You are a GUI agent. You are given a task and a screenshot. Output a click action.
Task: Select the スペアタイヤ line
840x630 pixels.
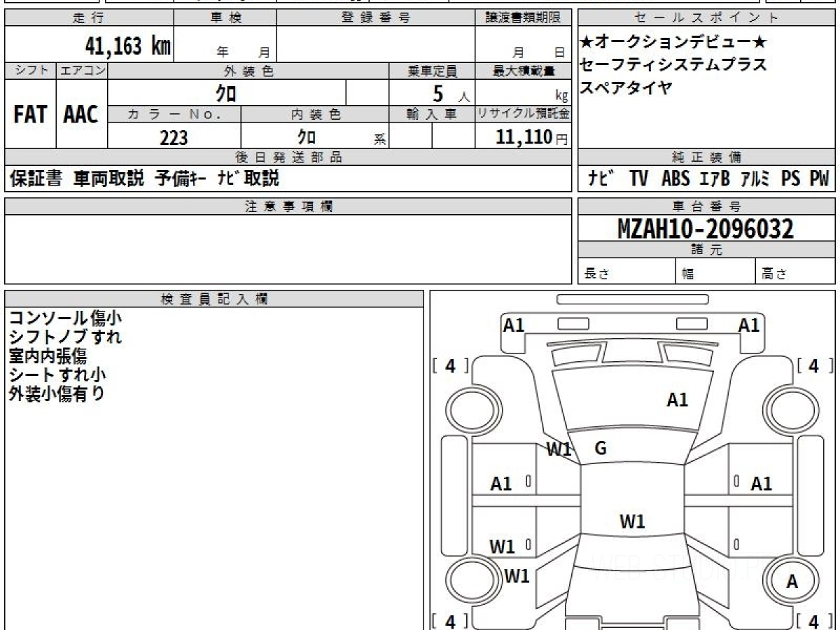point(626,87)
